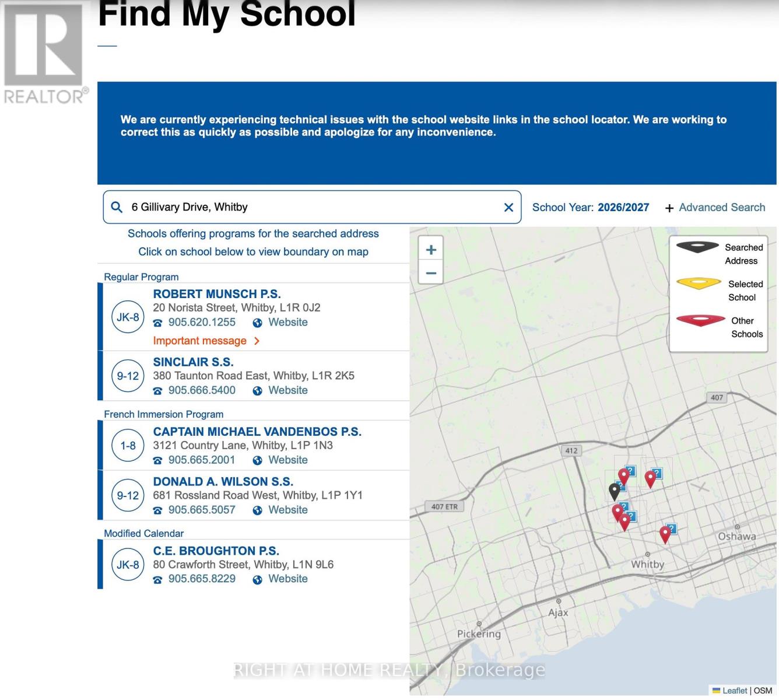Click the Pickering label on the map
Viewport: 779px width, 700px height.
(x=479, y=634)
